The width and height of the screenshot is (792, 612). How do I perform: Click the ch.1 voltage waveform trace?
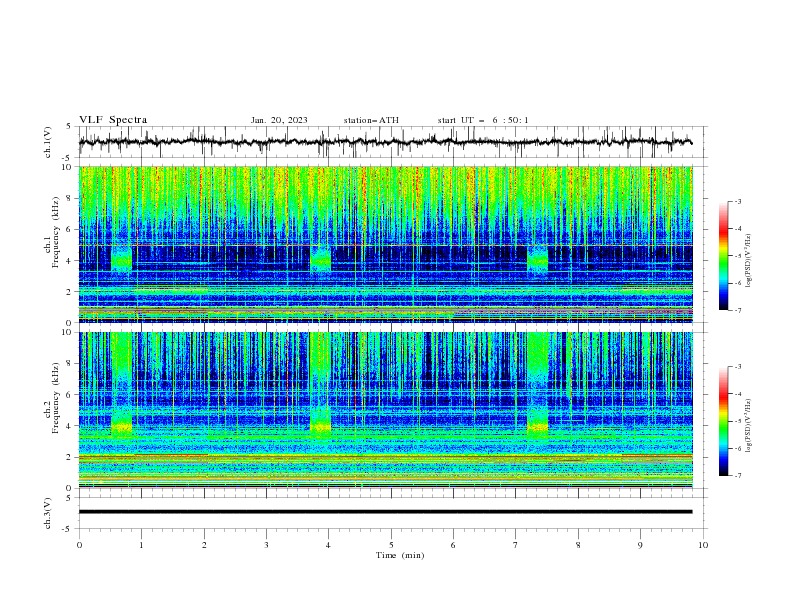pyautogui.click(x=385, y=142)
